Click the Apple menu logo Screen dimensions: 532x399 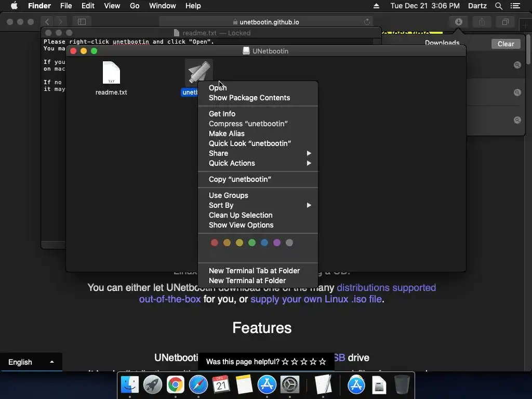pos(14,6)
